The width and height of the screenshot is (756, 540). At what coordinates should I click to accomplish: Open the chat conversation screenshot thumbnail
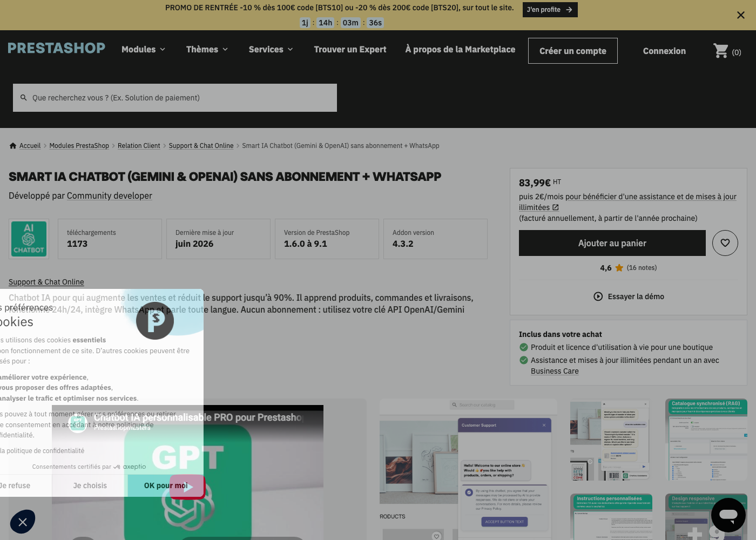611,440
